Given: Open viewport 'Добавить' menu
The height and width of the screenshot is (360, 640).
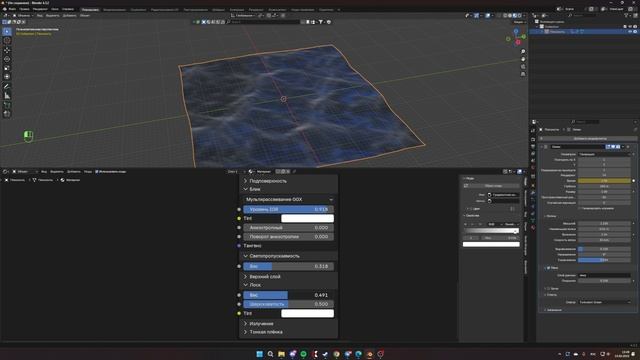Looking at the screenshot, I should click(69, 16).
